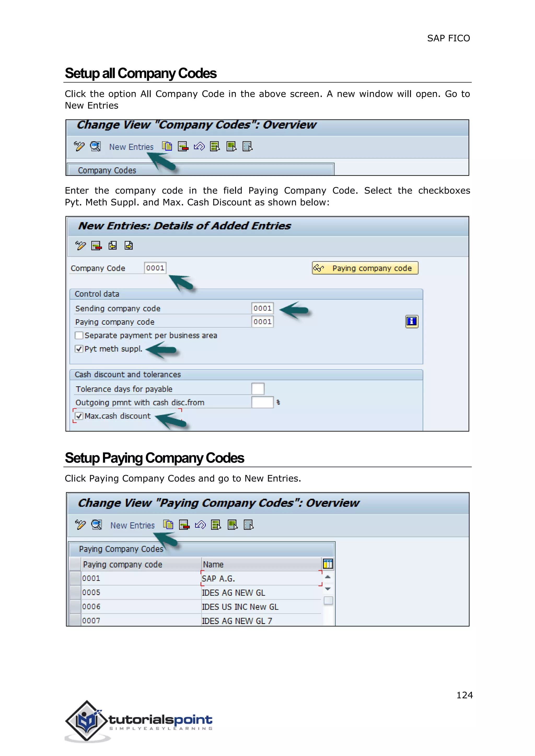Click the IDES AG NEW GL name cell
Screen dimensions: 535x756
tap(261, 593)
